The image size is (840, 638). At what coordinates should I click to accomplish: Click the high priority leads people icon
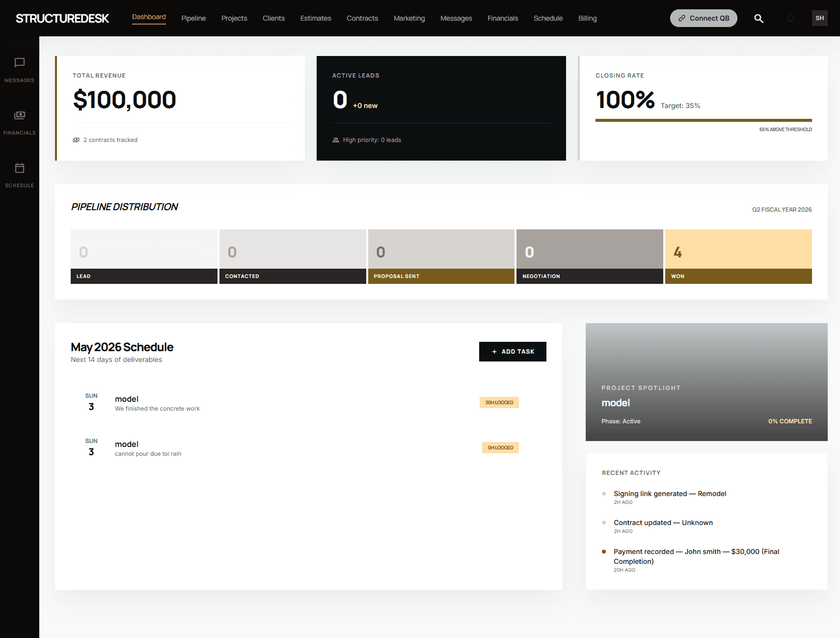click(x=336, y=140)
